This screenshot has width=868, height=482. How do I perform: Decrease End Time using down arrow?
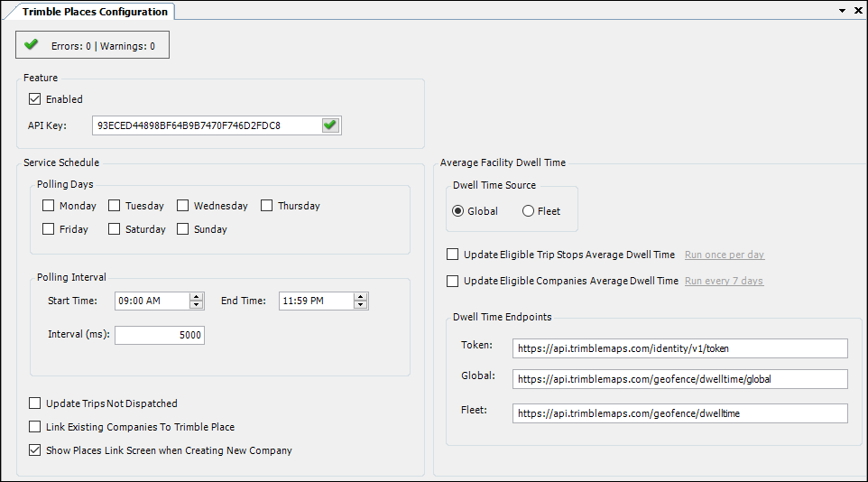[360, 305]
